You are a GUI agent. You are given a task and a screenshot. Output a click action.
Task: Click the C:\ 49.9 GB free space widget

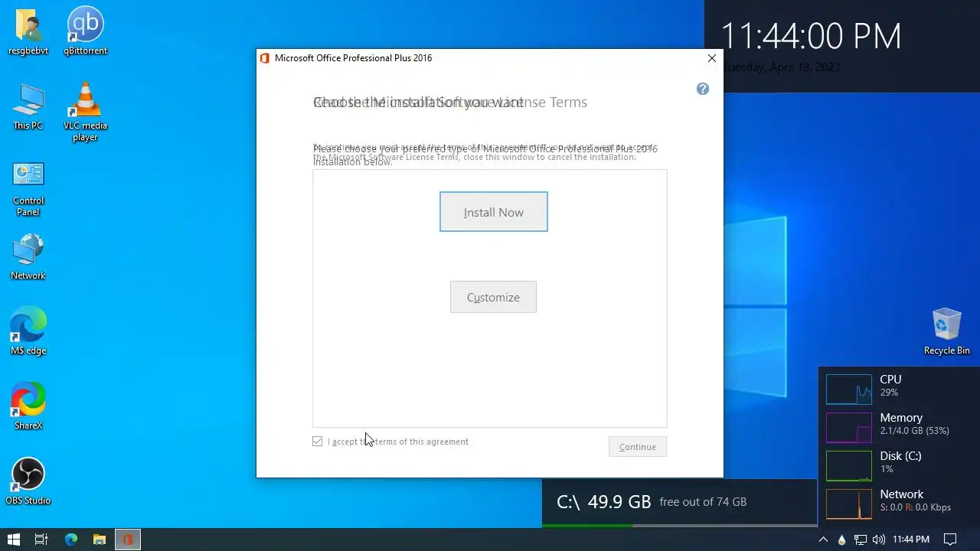point(679,502)
